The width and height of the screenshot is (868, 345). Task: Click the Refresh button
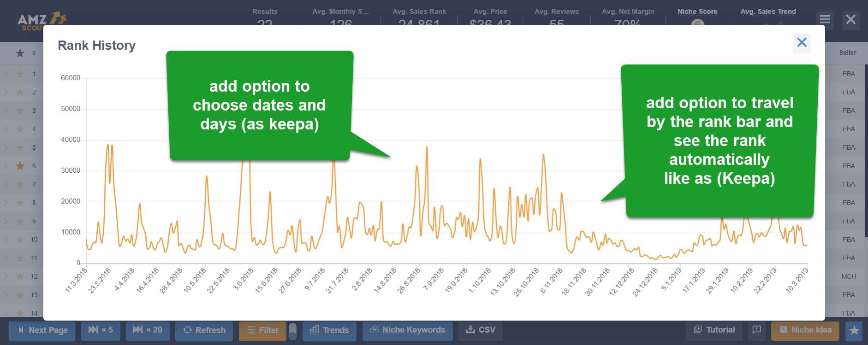point(204,330)
